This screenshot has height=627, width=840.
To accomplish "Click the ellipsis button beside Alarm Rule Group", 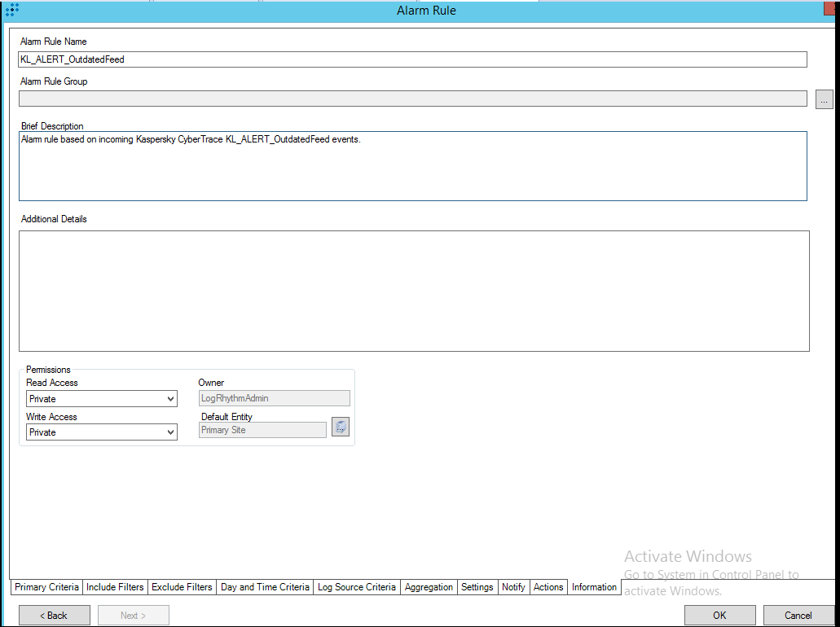I will point(825,98).
